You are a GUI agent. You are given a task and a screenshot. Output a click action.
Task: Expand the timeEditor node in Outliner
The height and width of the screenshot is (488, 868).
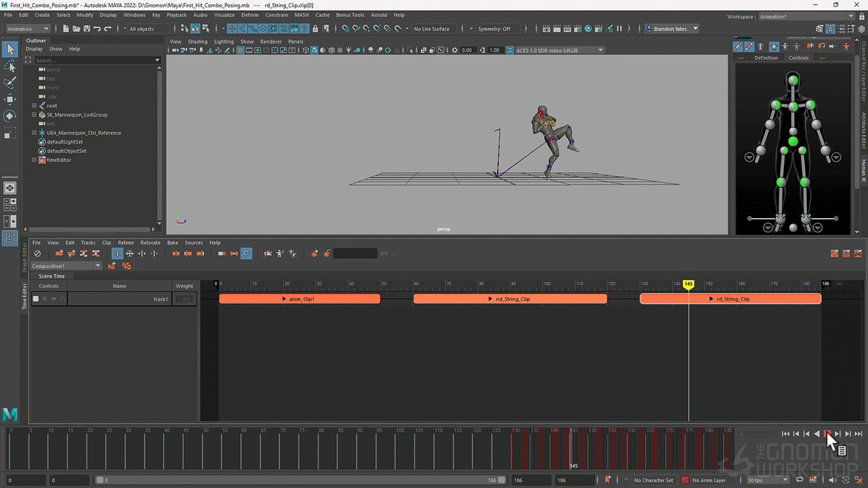coord(34,160)
